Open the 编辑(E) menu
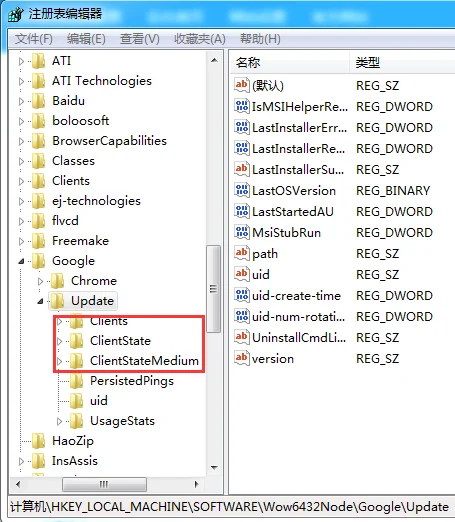Screen dimensions: 455x522 [86, 39]
